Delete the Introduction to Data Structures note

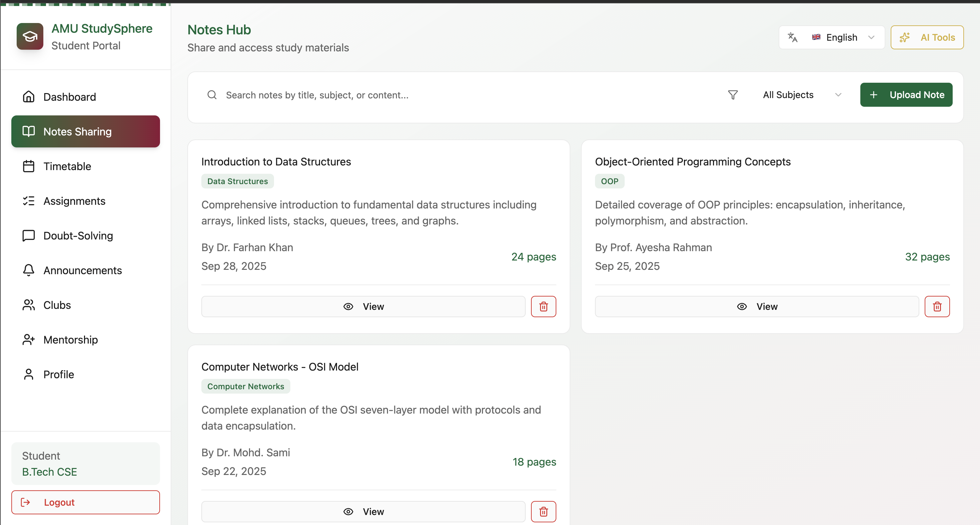pos(543,307)
